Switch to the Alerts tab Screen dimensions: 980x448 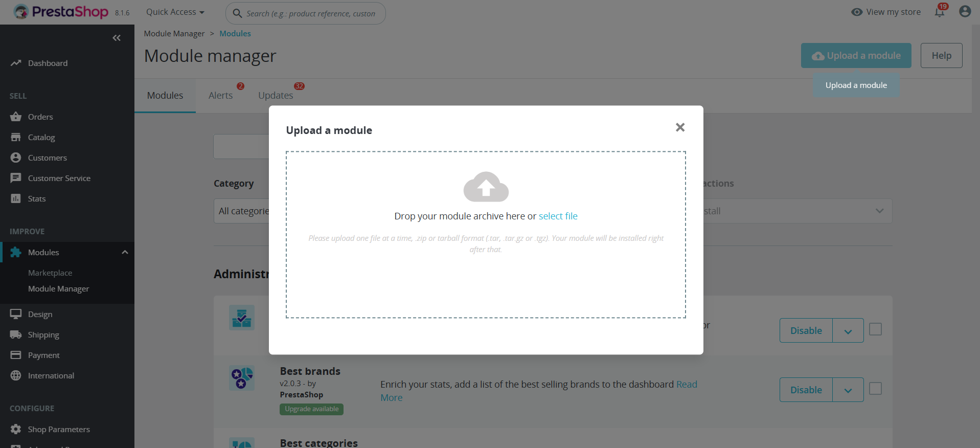tap(220, 96)
